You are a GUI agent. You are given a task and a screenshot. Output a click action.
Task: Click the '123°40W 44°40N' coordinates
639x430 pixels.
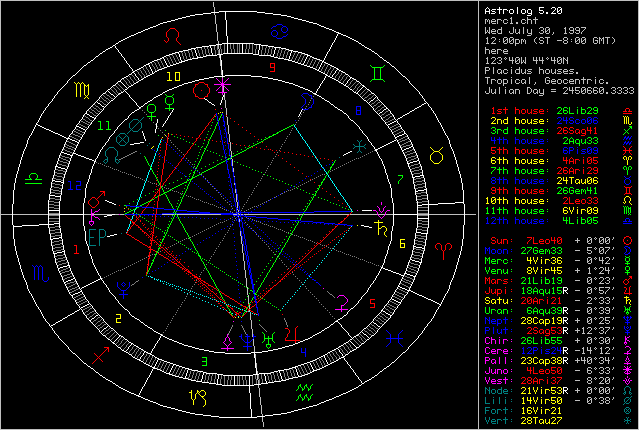point(526,61)
